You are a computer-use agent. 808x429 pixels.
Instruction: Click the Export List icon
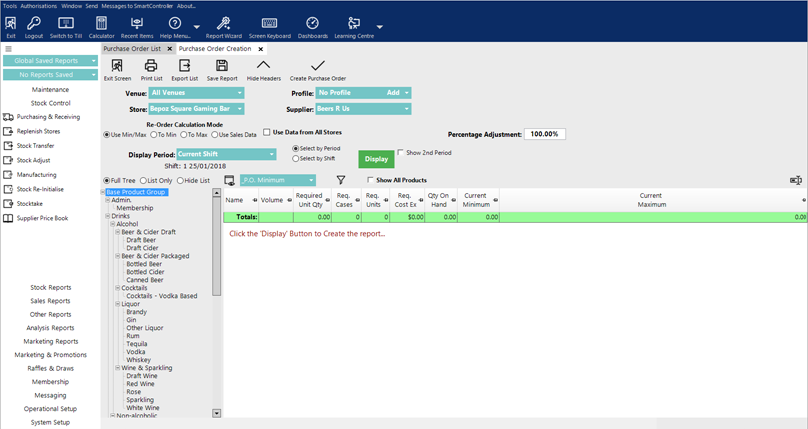tap(184, 67)
